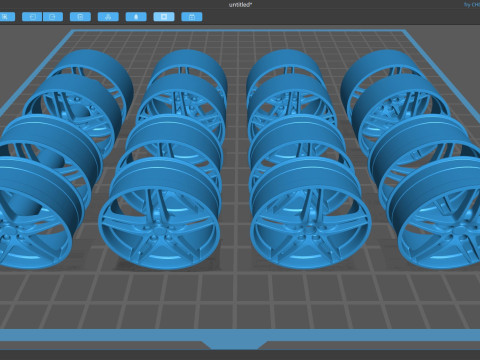
Task: Click the redo arrow toolbar button
Action: 53,17
